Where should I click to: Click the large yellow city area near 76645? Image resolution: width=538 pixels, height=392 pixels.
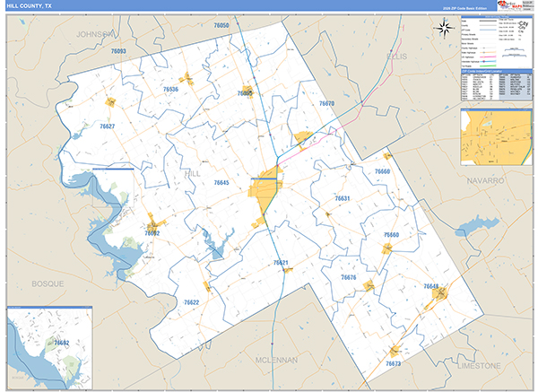pyautogui.click(x=265, y=190)
